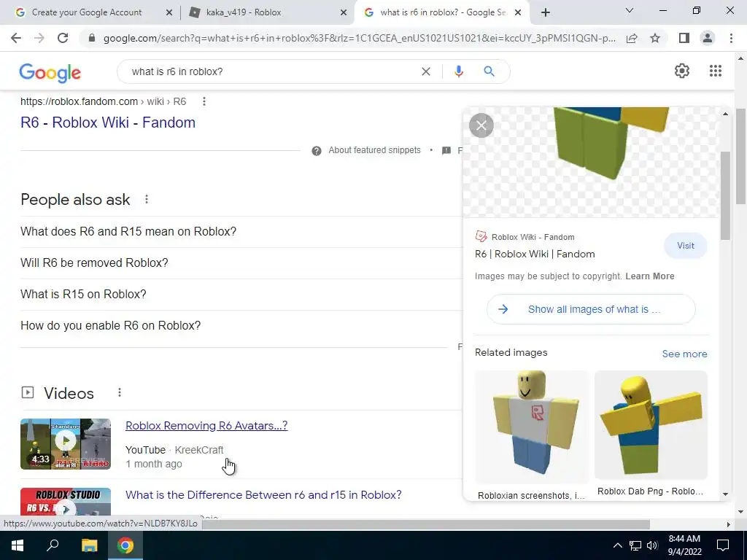
Task: Click the image panel scrollbar thumb
Action: pyautogui.click(x=725, y=195)
